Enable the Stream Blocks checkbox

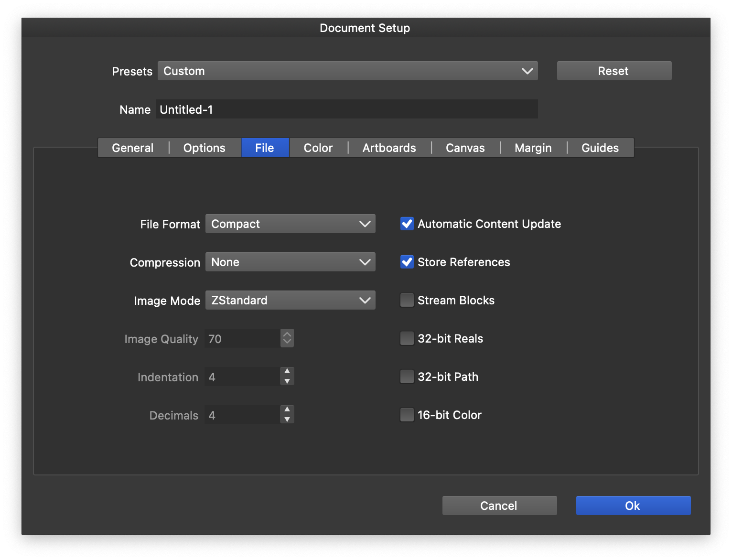tap(407, 300)
